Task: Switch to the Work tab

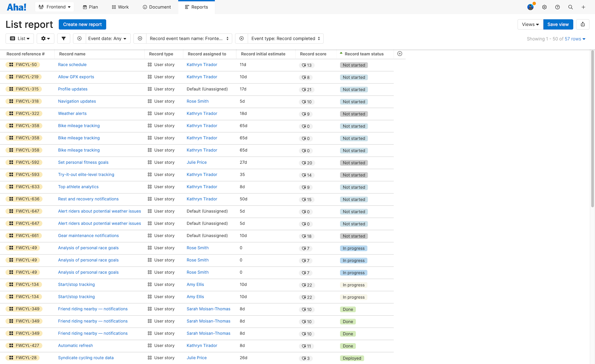Action: 120,7
